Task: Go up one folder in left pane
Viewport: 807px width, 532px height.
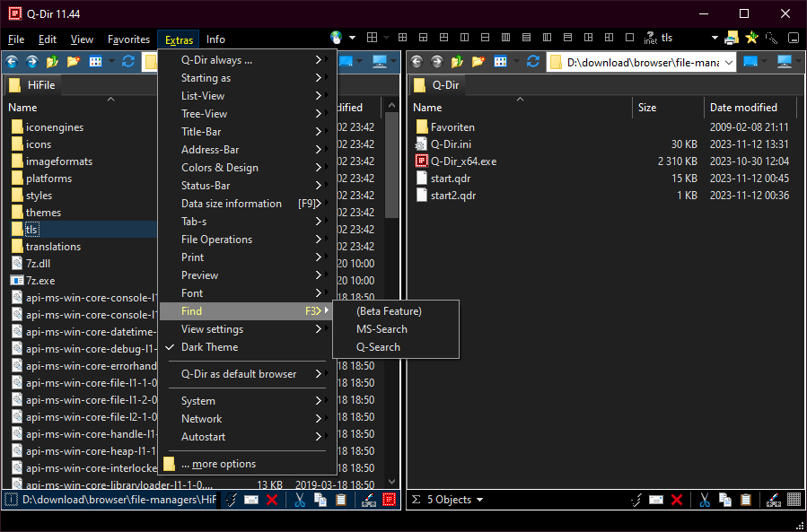Action: point(53,62)
